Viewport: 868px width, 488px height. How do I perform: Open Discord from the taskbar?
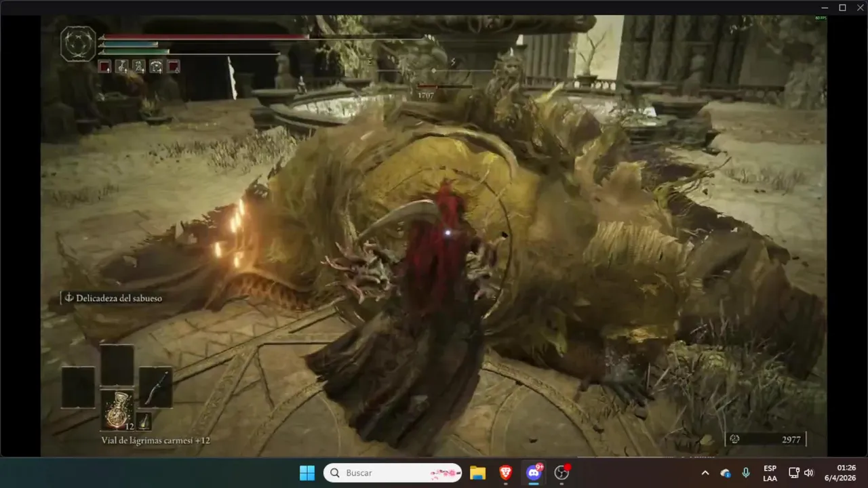point(534,472)
